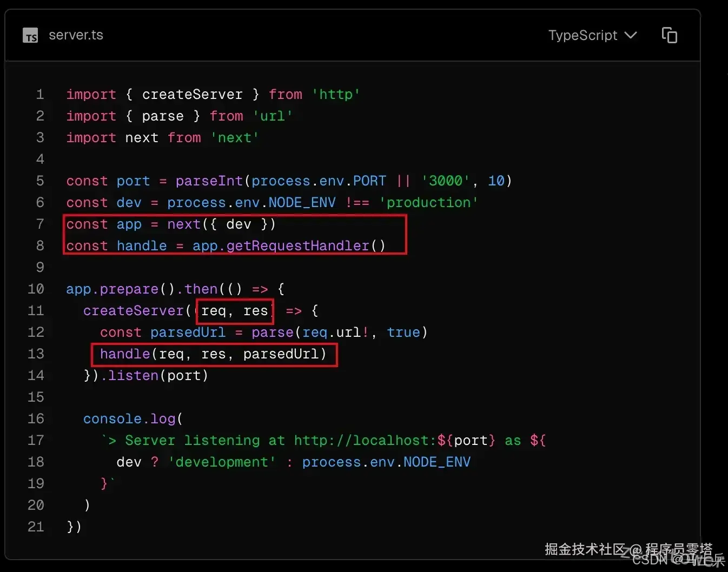The image size is (728, 572).
Task: Click the next({ dev }) expression on line 7
Action: 223,224
